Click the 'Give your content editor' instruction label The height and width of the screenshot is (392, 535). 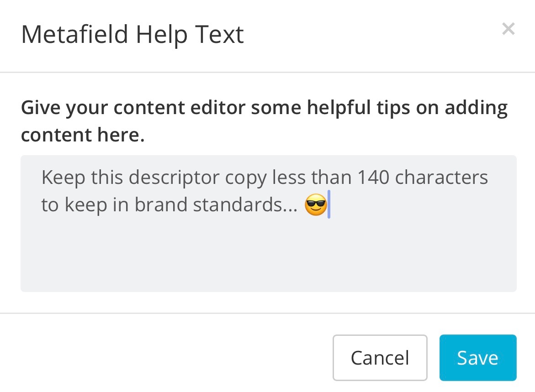pos(264,121)
